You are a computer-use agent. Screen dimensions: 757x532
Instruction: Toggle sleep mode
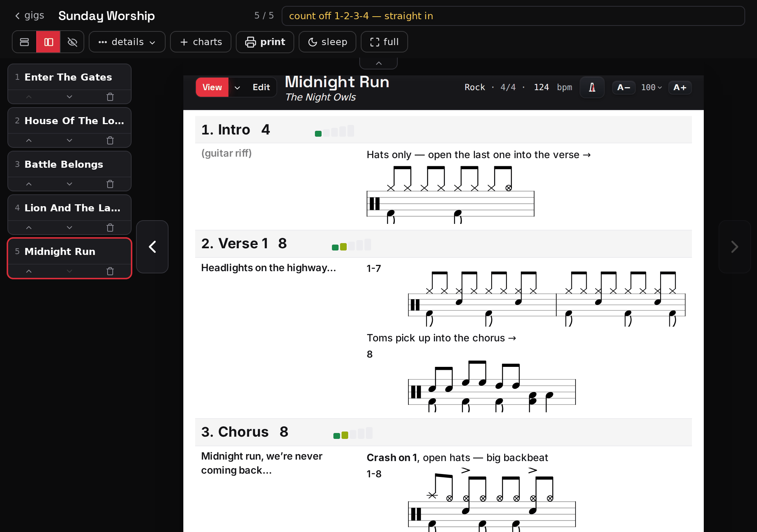[327, 42]
